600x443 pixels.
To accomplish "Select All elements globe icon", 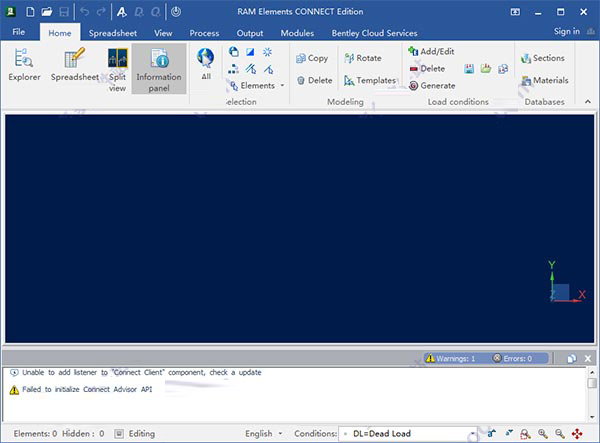I will pos(206,64).
